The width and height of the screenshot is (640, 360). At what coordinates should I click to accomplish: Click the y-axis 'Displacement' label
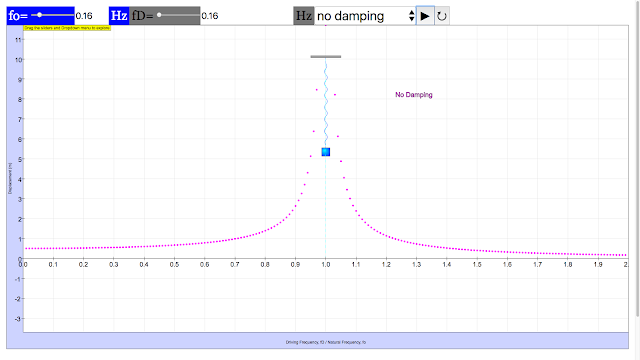10,178
